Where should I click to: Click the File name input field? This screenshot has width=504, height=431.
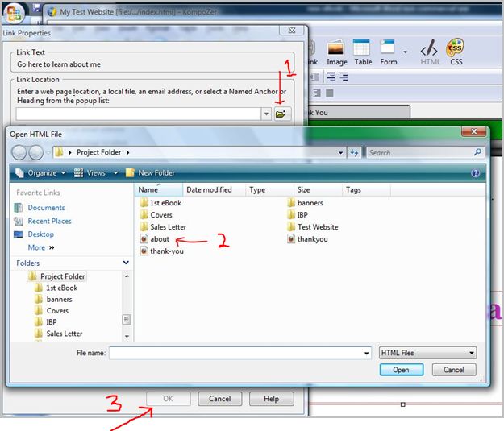point(240,353)
